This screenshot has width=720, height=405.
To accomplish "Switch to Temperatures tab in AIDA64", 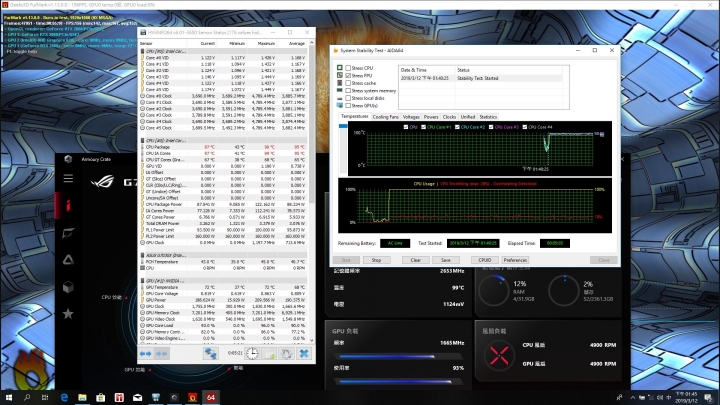I will tap(354, 117).
